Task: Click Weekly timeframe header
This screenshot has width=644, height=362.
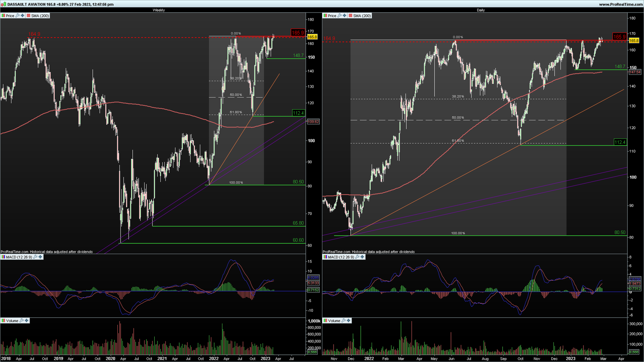Action: point(159,10)
